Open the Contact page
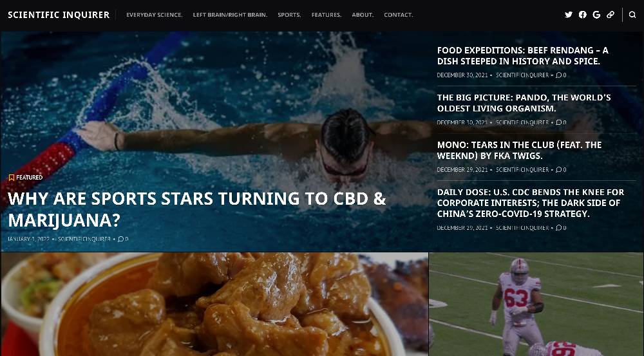The image size is (644, 356). (399, 15)
